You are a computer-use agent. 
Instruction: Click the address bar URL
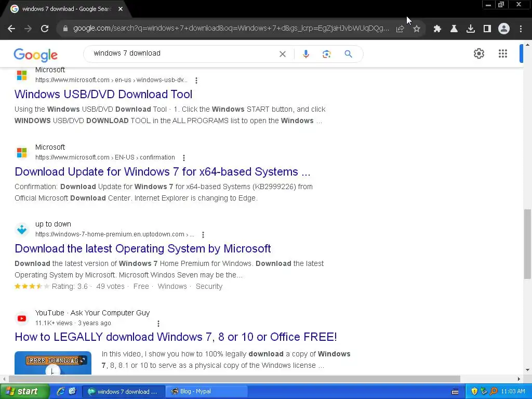click(231, 29)
